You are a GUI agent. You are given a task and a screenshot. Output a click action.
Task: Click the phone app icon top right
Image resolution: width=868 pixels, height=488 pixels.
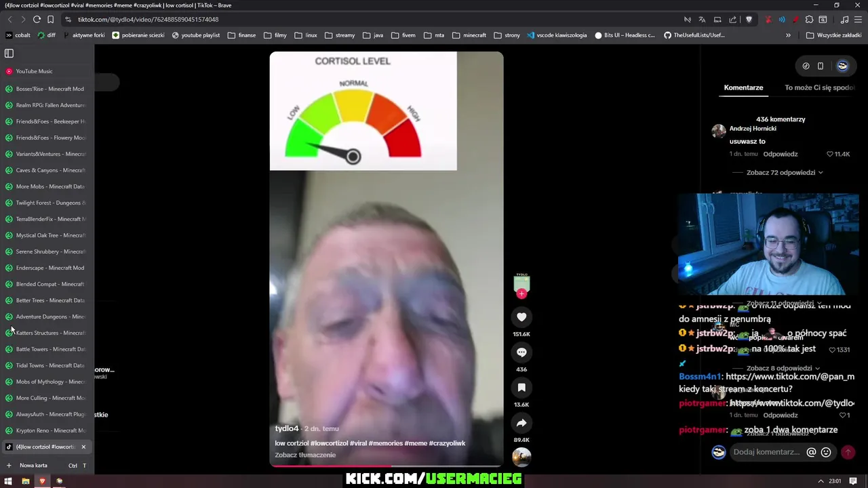click(821, 66)
